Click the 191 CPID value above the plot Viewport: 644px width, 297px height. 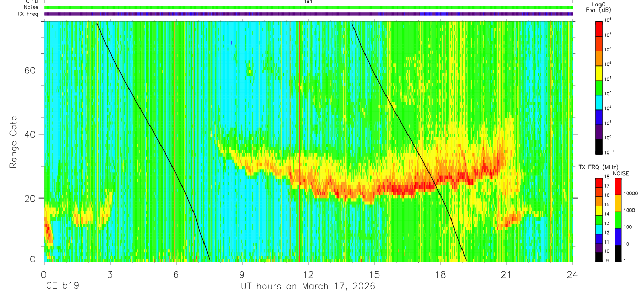click(x=309, y=2)
